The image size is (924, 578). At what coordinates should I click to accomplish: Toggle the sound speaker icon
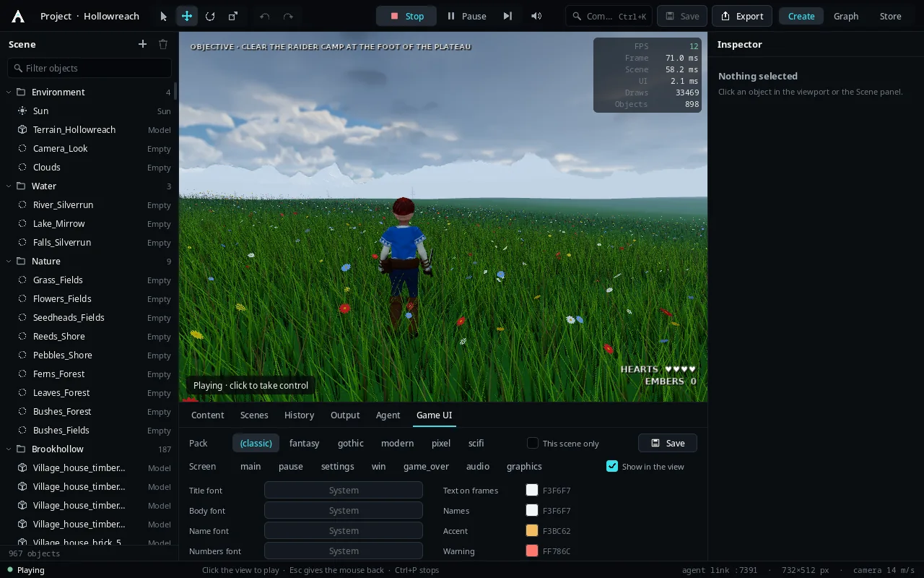pos(536,16)
